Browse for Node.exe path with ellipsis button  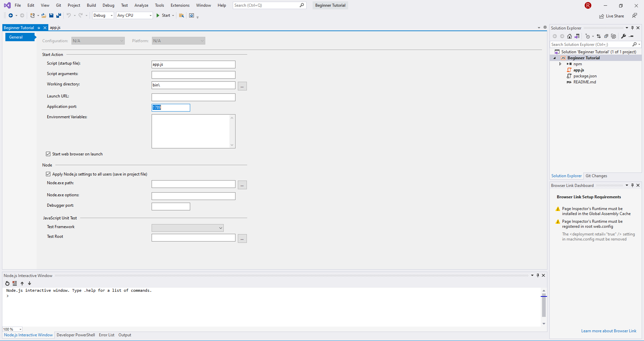coord(242,185)
